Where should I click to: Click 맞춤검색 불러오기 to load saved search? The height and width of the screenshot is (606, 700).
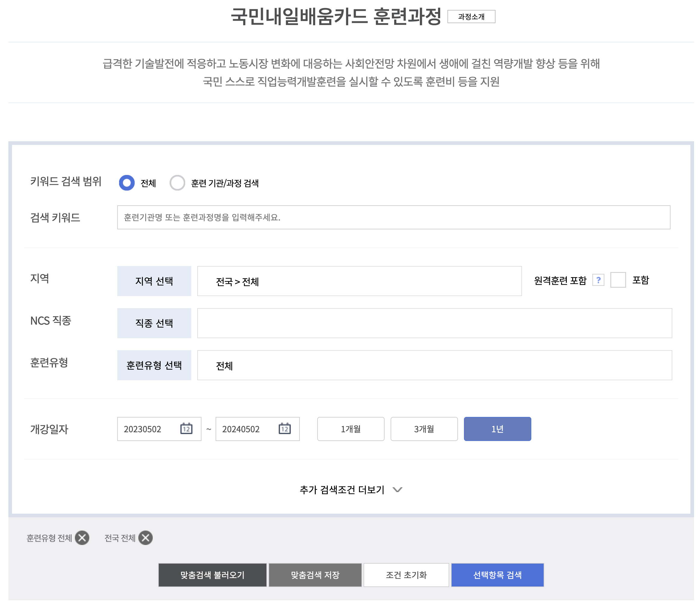click(213, 575)
